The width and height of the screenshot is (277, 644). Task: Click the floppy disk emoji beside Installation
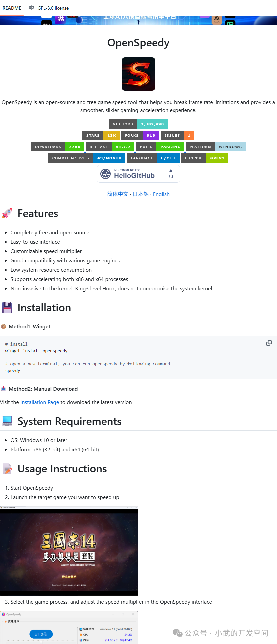click(7, 307)
